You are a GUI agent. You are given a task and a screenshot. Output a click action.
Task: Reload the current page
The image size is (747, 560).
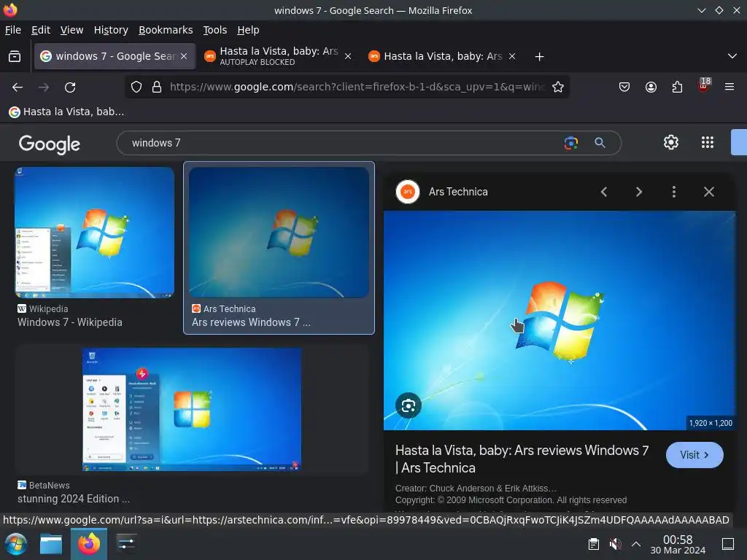[70, 87]
